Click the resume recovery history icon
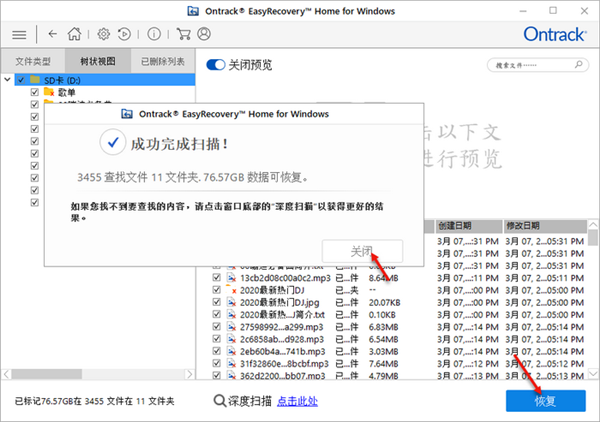The image size is (600, 422). [x=124, y=34]
